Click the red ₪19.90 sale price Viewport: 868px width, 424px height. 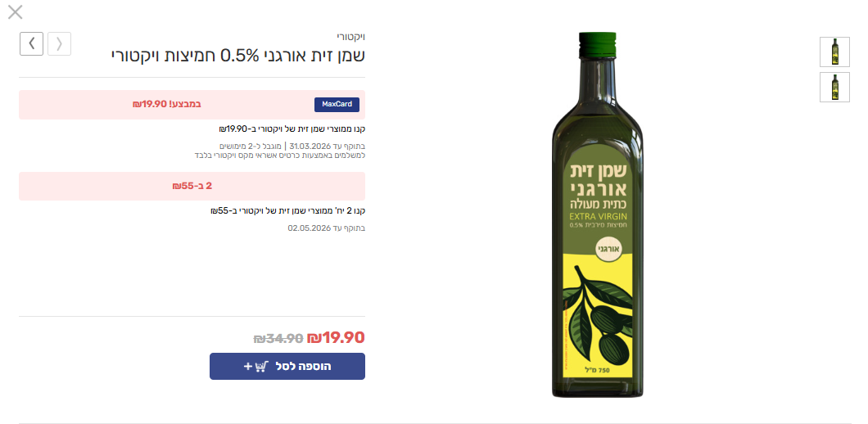pyautogui.click(x=336, y=338)
